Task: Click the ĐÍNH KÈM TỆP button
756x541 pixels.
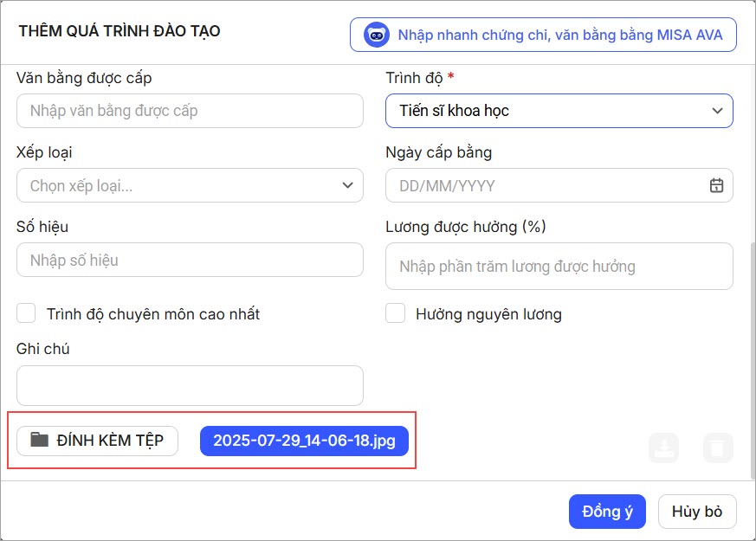Action: 97,441
